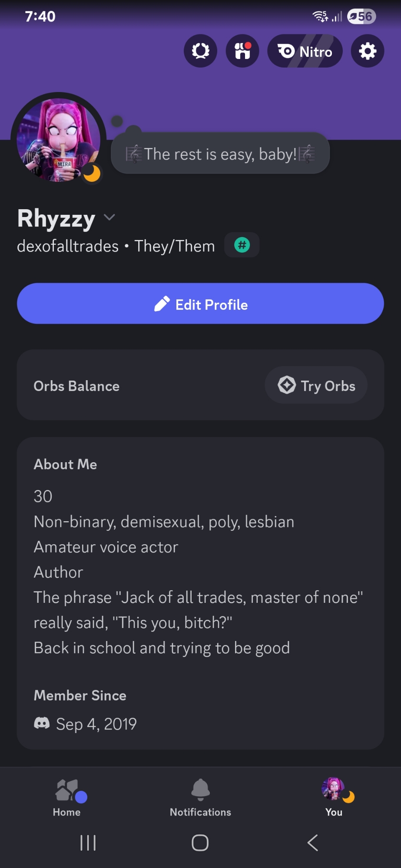Expand the chevron next to Rhyzzy
Image resolution: width=401 pixels, height=868 pixels.
click(x=109, y=217)
